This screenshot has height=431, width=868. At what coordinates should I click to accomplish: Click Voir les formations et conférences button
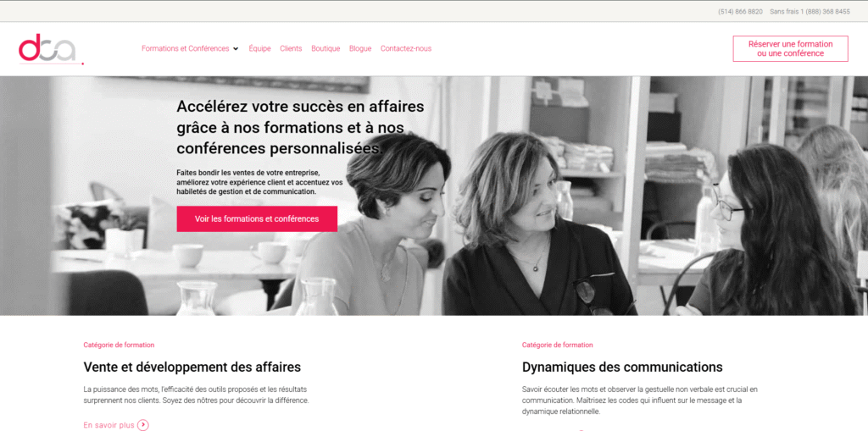(x=257, y=218)
